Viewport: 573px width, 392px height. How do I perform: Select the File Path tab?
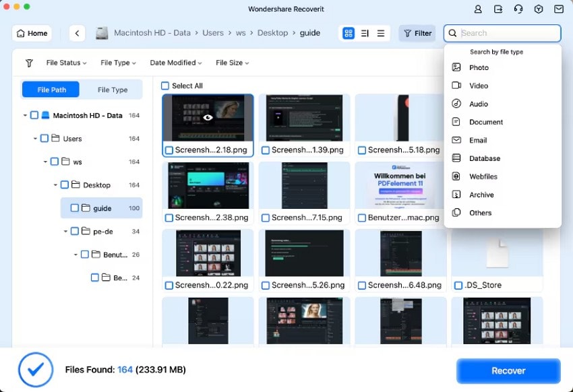click(x=51, y=90)
